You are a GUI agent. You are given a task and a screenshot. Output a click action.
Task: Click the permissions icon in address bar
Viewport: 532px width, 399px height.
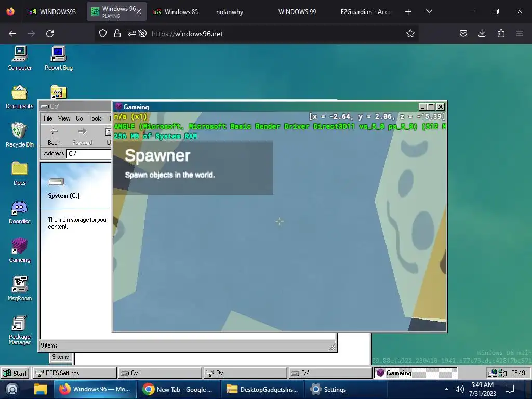pos(131,33)
